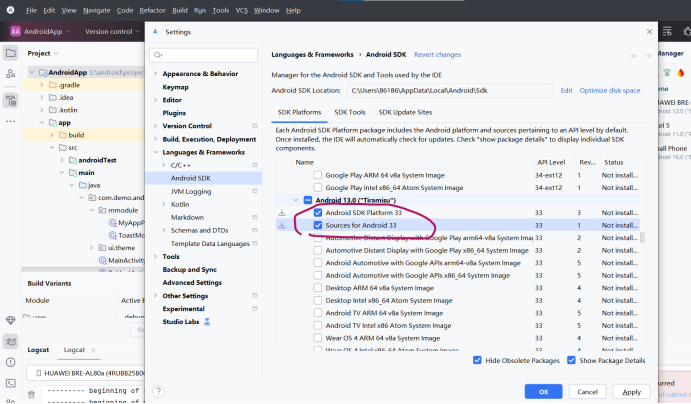Open the Build menu
This screenshot has height=404, width=691.
[180, 10]
